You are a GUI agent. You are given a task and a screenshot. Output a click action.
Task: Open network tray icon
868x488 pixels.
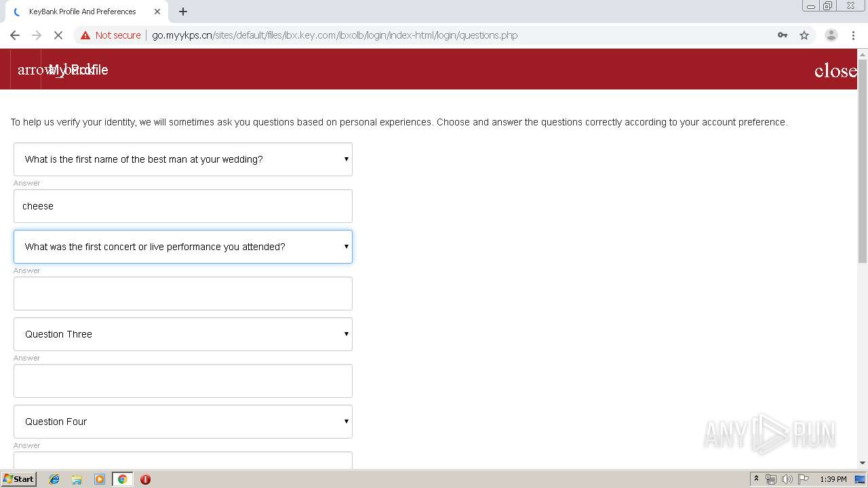click(x=771, y=479)
